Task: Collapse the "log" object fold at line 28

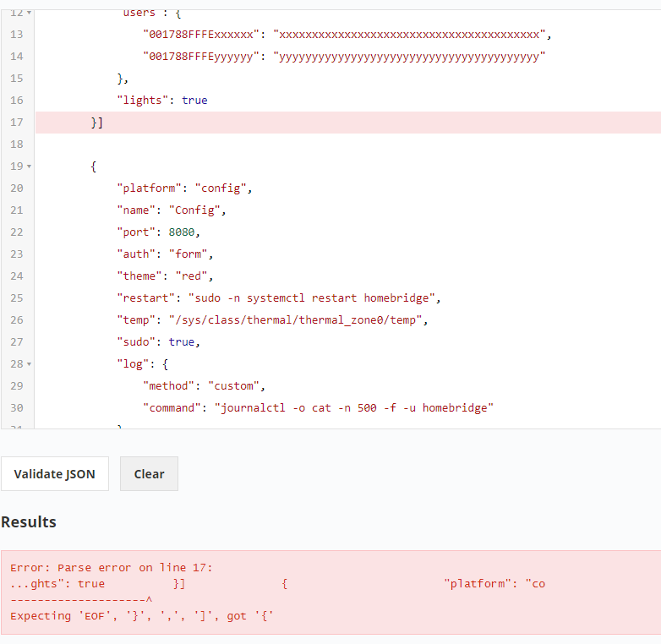Action: (30, 364)
